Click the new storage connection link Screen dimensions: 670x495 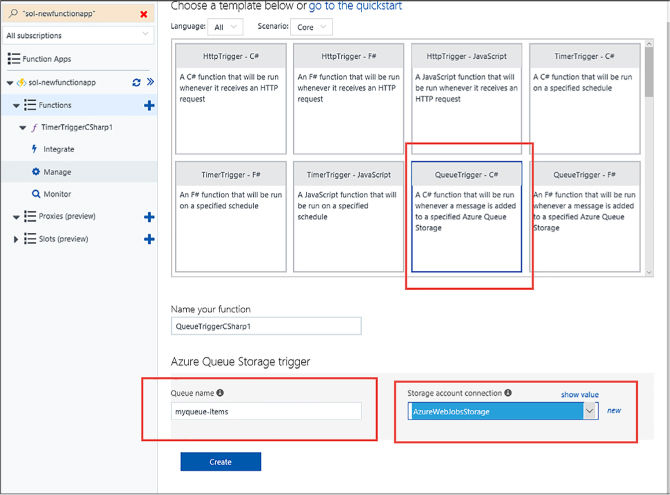[614, 410]
